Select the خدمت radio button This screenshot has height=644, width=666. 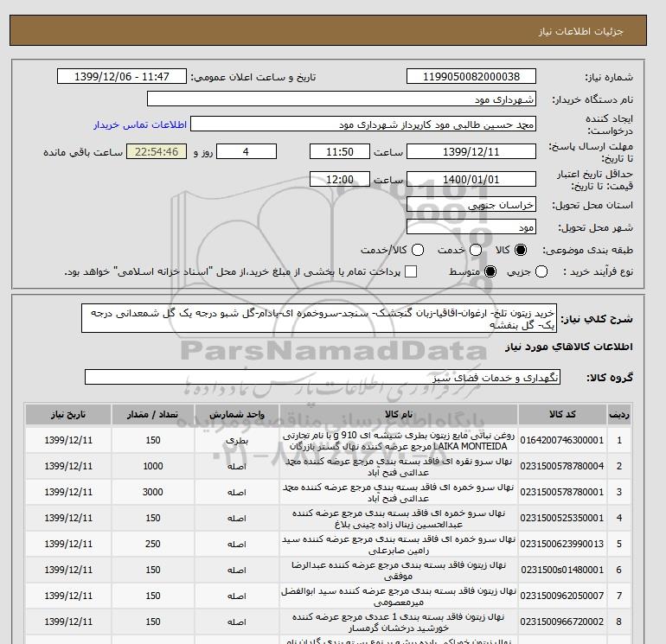pyautogui.click(x=476, y=250)
